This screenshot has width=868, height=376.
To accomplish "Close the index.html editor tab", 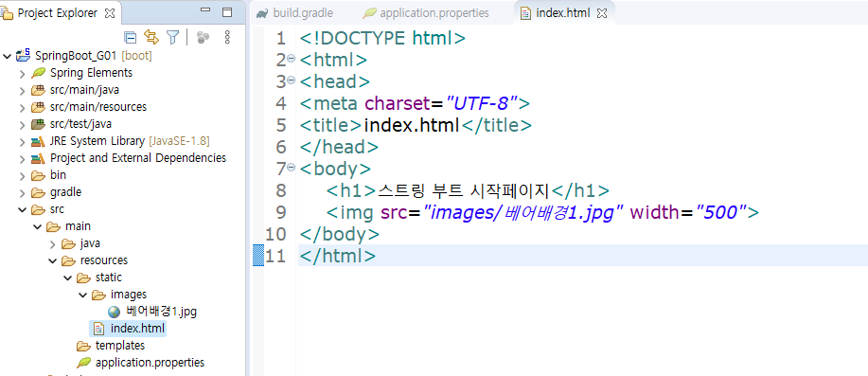I will 602,13.
